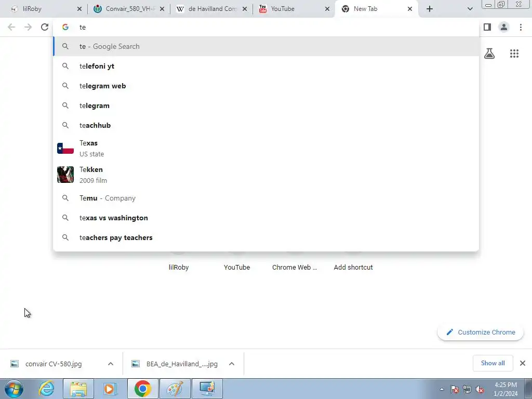
Task: Close the lilRoby tab
Action: [x=79, y=9]
